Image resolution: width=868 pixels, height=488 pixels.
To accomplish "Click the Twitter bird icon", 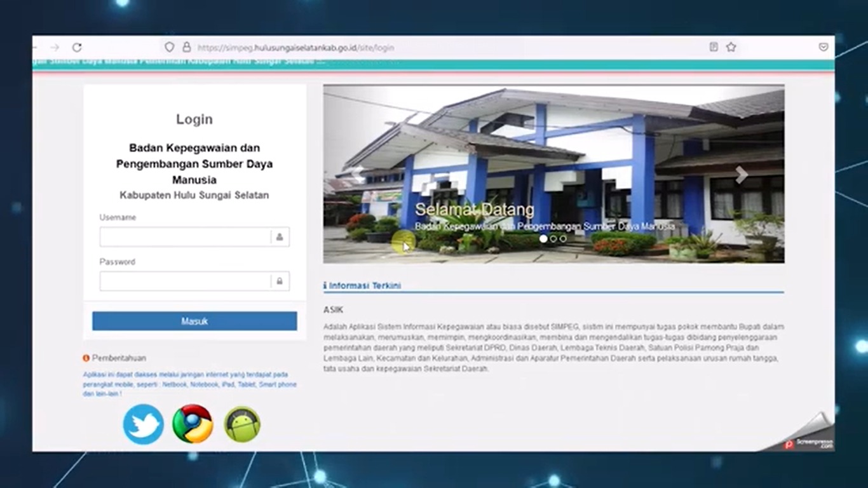I will pyautogui.click(x=144, y=424).
